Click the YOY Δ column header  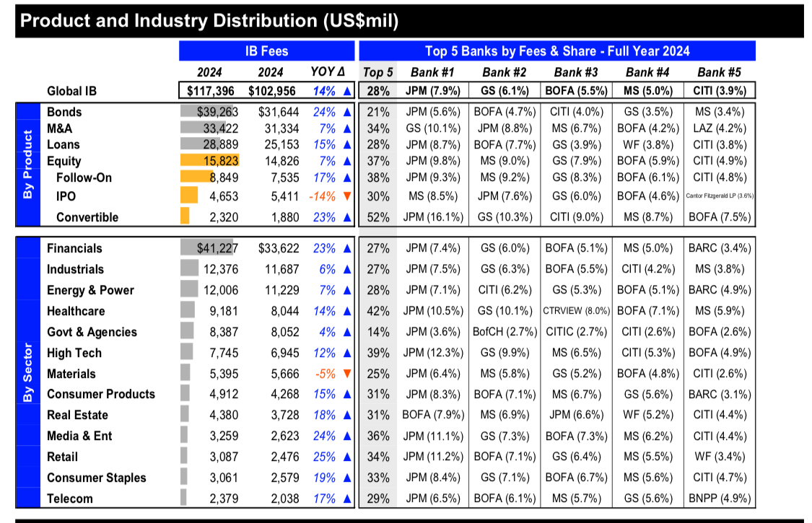[x=327, y=72]
